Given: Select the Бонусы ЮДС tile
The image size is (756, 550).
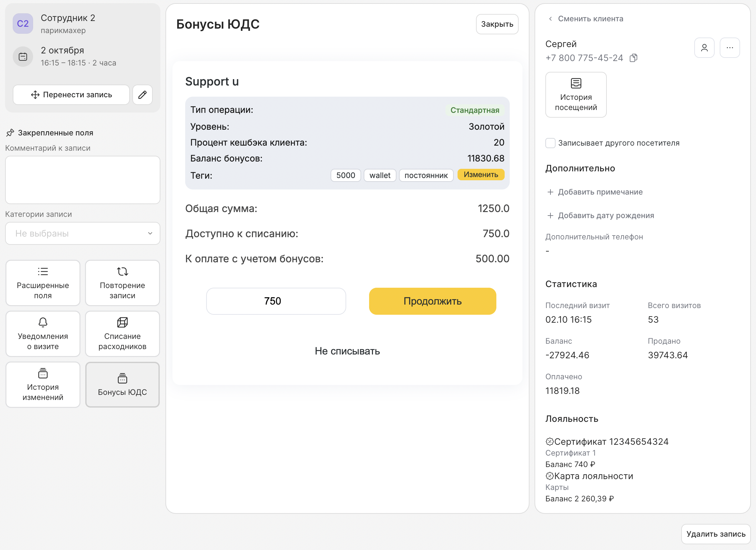Looking at the screenshot, I should [122, 385].
